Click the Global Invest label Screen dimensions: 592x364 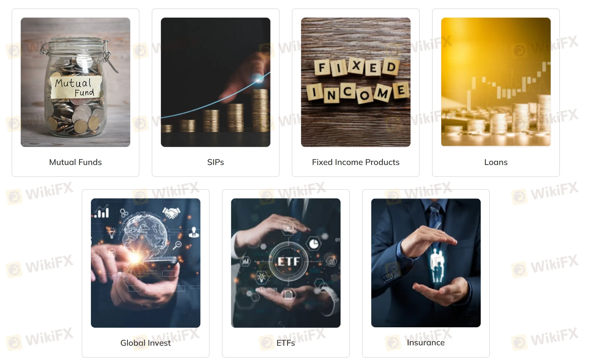coord(146,343)
